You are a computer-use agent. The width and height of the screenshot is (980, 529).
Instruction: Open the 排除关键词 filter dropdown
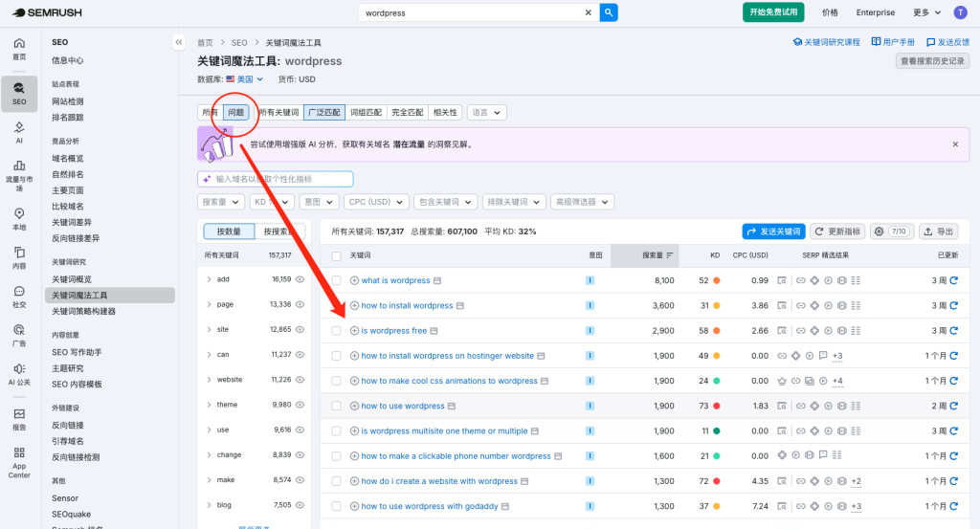pyautogui.click(x=514, y=202)
